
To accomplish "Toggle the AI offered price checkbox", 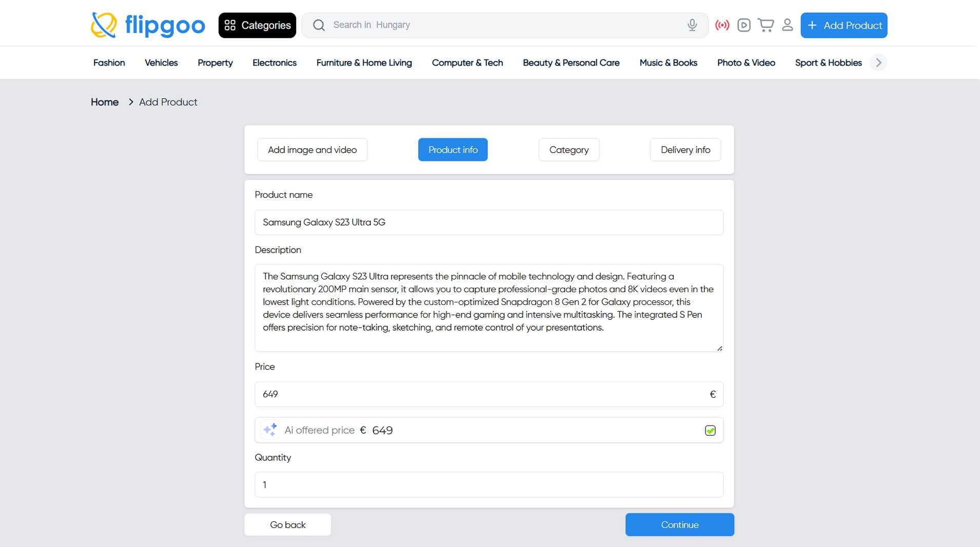I will point(710,431).
